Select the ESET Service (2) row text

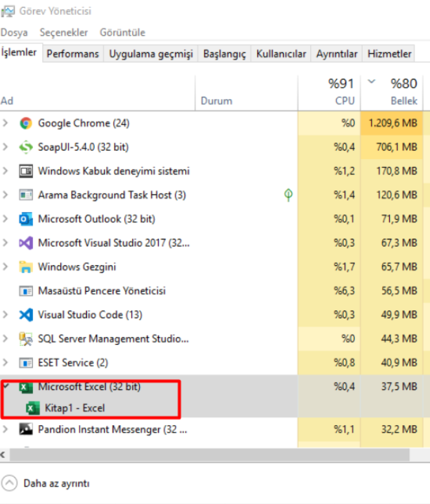pos(73,362)
